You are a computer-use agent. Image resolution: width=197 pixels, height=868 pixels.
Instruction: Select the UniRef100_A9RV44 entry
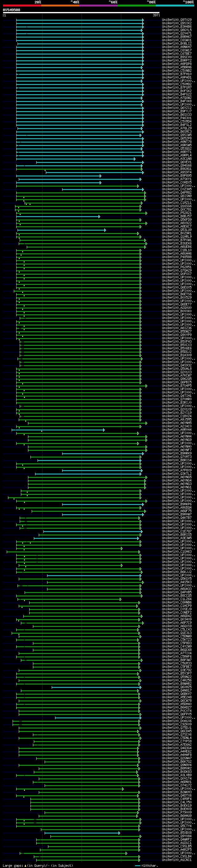[x=177, y=430]
